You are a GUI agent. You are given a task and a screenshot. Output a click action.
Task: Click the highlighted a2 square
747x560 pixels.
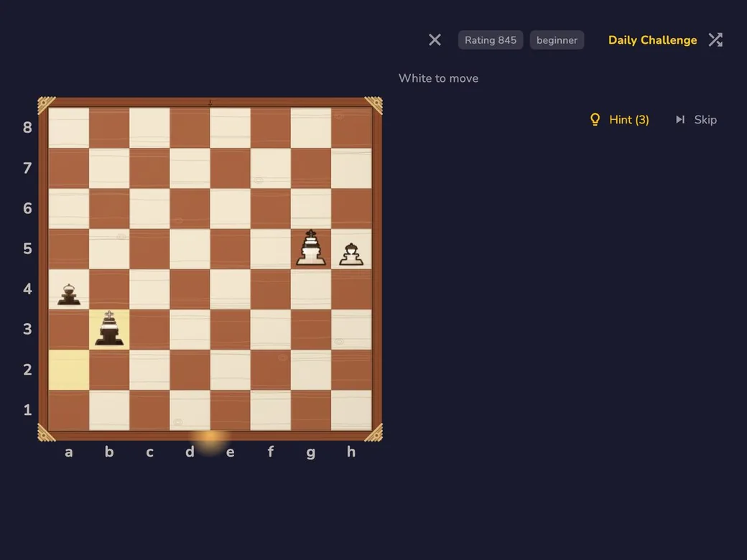pyautogui.click(x=69, y=370)
